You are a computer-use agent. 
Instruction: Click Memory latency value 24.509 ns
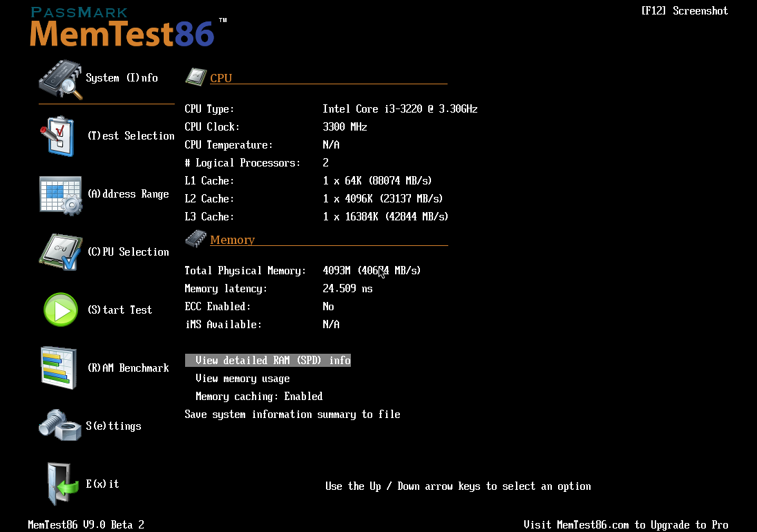click(x=347, y=288)
